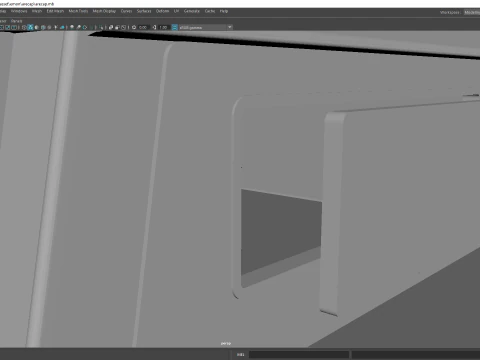Open the Generate menu
The image size is (480, 360).
[x=192, y=11]
